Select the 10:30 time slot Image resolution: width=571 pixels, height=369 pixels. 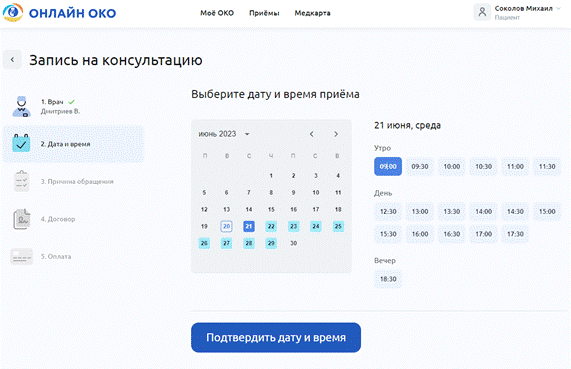tap(484, 166)
